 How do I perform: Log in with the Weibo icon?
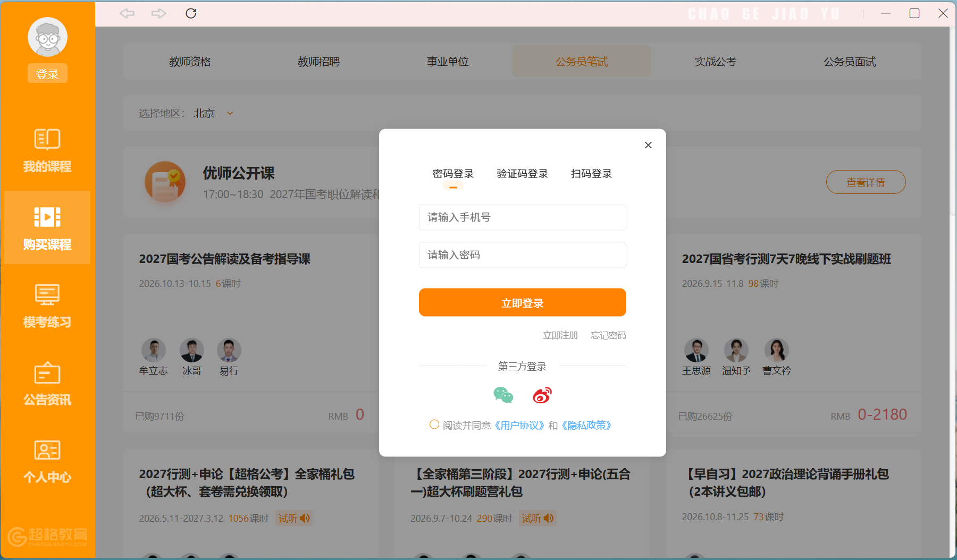pyautogui.click(x=542, y=395)
